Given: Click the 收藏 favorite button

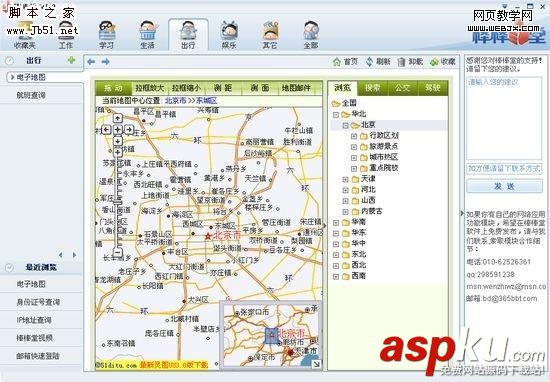Looking at the screenshot, I should (x=443, y=62).
